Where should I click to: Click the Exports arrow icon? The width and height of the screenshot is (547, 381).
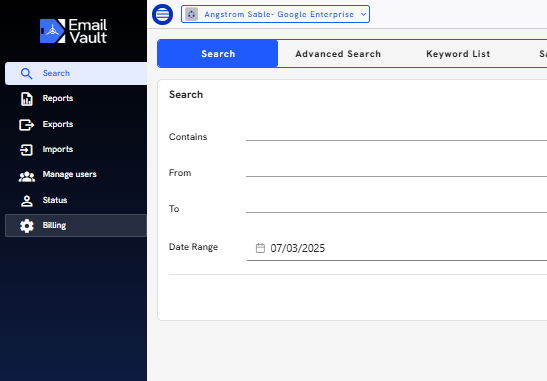(x=26, y=125)
